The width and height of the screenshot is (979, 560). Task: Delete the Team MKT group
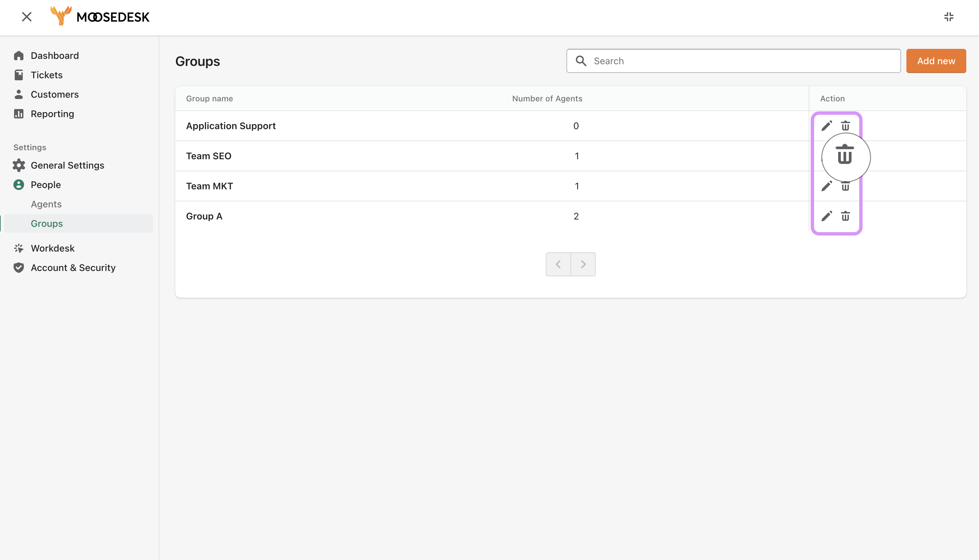[x=845, y=187]
